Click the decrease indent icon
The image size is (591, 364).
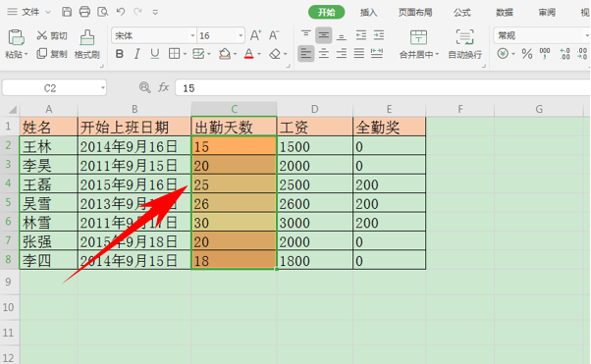click(x=360, y=35)
